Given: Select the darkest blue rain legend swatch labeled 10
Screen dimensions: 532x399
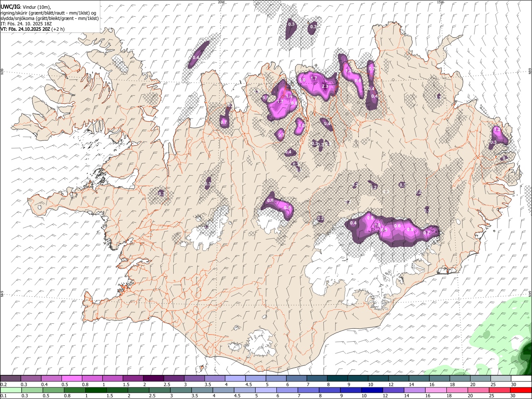Looking at the screenshot, I should [371, 390].
